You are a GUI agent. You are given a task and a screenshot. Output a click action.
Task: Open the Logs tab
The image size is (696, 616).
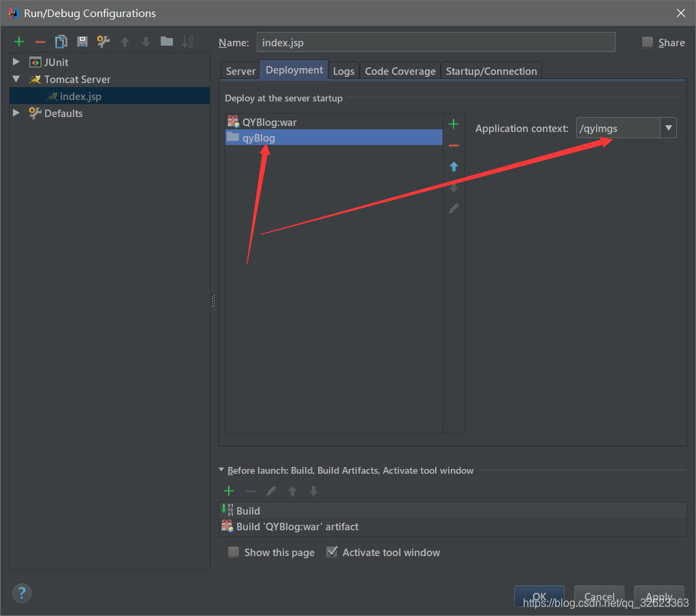343,71
